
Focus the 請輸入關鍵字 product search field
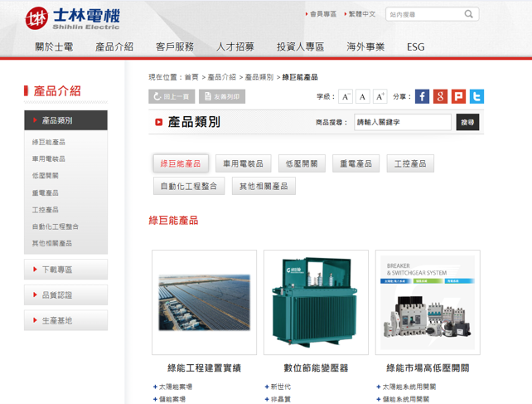[x=403, y=122]
